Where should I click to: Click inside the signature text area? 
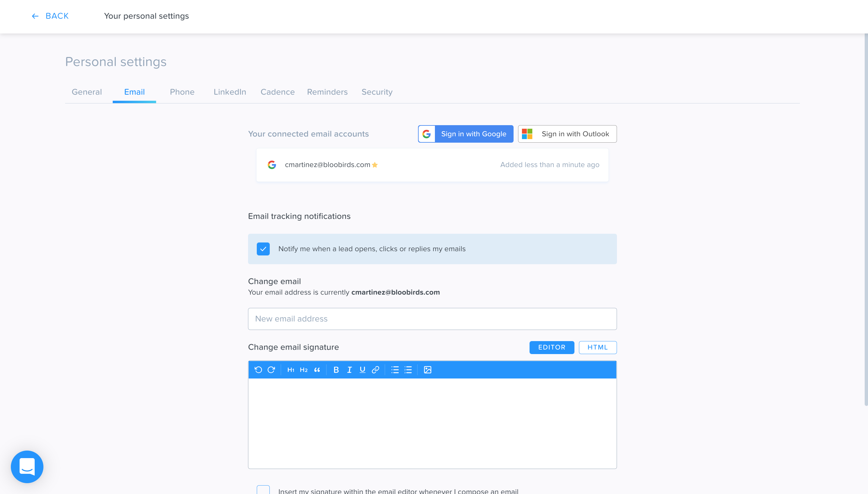(432, 423)
